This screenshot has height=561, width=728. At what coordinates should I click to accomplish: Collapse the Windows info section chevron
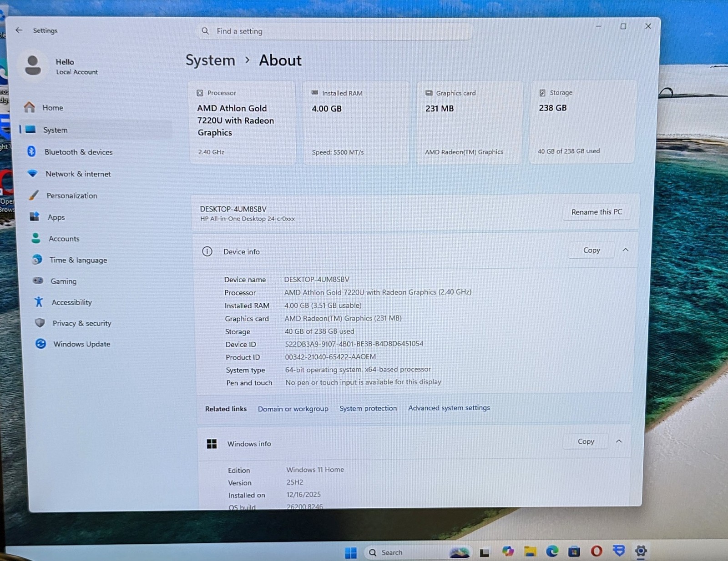point(619,441)
